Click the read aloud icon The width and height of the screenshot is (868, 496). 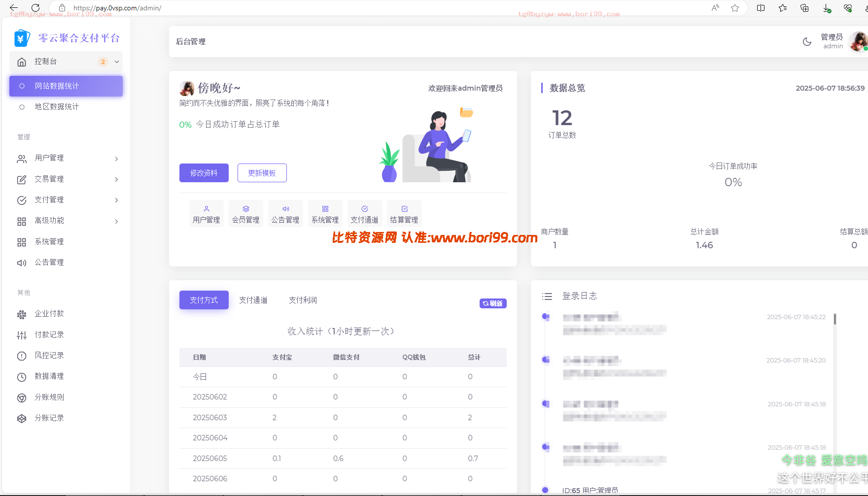click(715, 8)
